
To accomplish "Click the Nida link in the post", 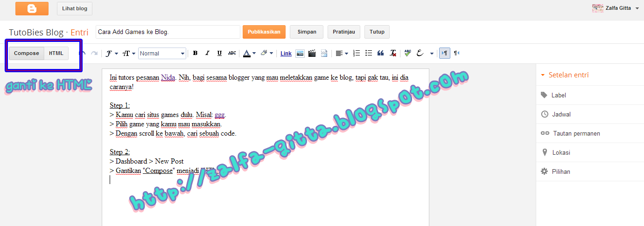I will 168,77.
